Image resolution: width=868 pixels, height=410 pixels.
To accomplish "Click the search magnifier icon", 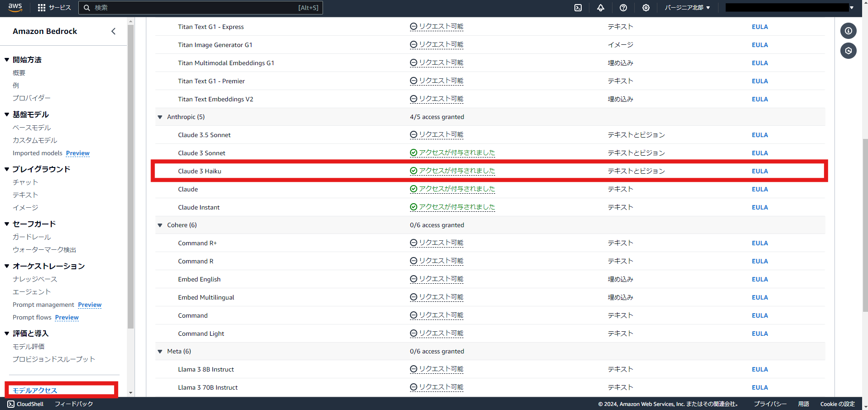I will point(87,8).
